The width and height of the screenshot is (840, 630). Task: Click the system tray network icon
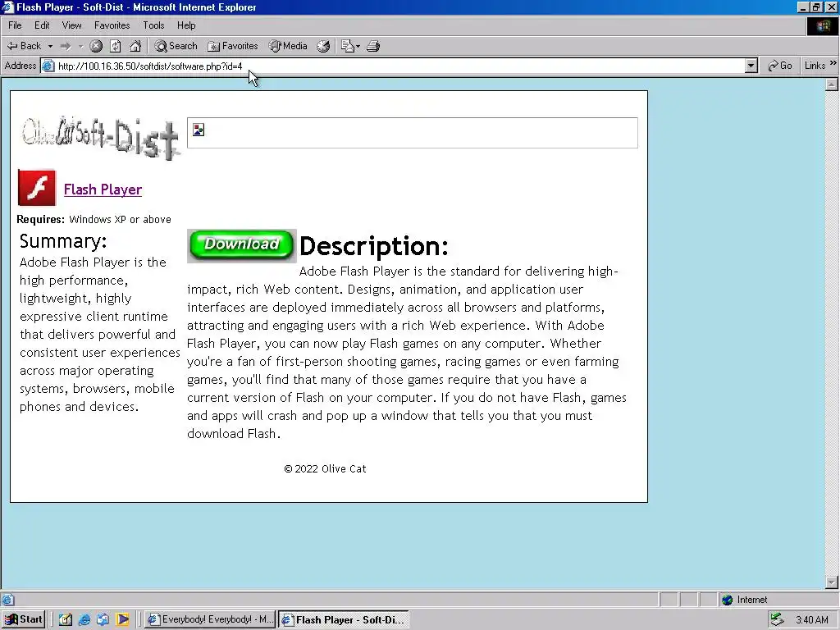click(x=777, y=619)
